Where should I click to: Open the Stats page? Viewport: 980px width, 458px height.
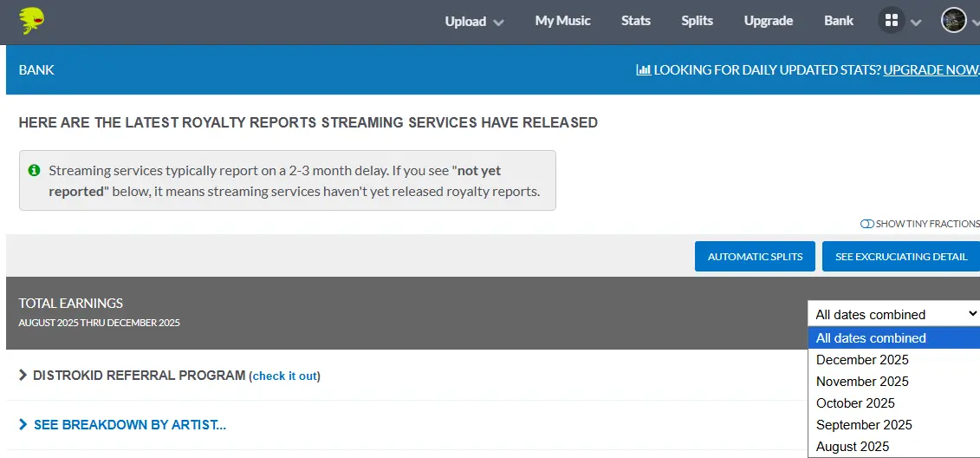pos(636,21)
